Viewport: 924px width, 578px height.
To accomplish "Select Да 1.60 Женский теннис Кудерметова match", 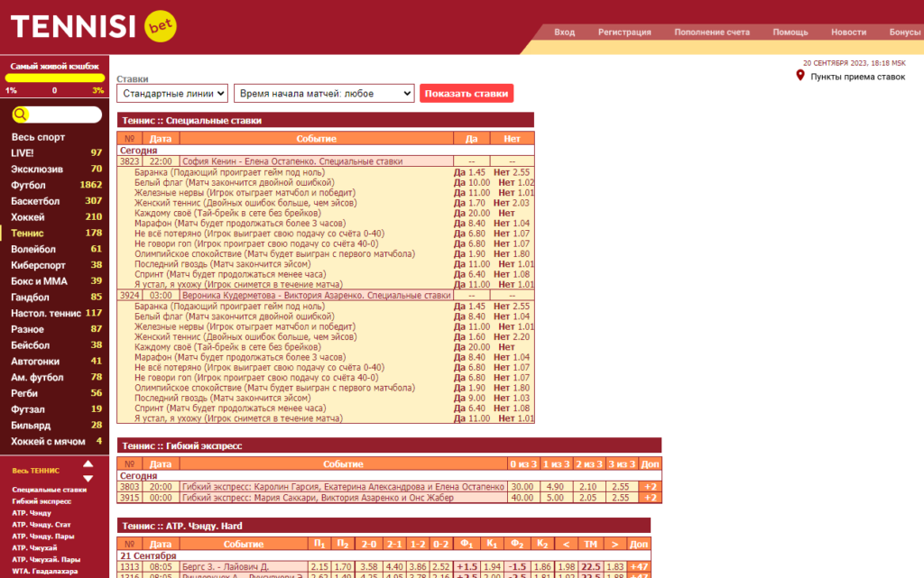I will [469, 337].
